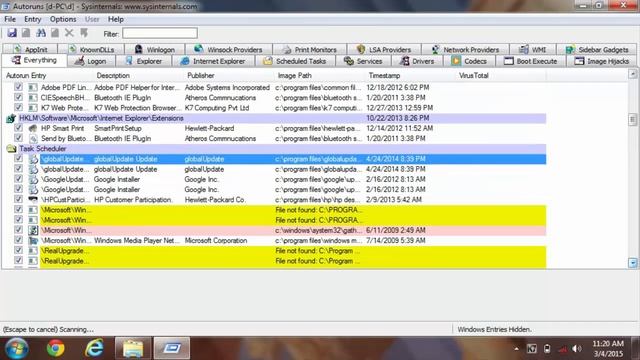
Task: Click the Find binoculars toolbar icon
Action: pos(41,33)
